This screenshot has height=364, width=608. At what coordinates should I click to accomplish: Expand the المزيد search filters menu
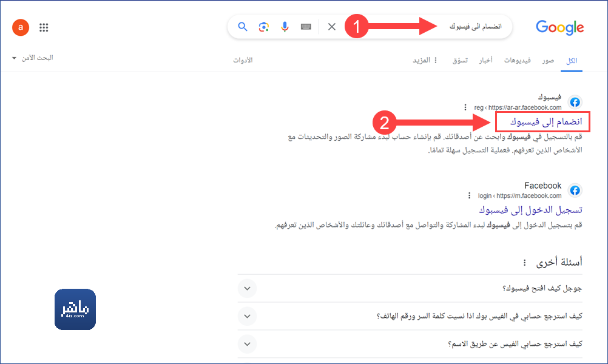point(425,60)
